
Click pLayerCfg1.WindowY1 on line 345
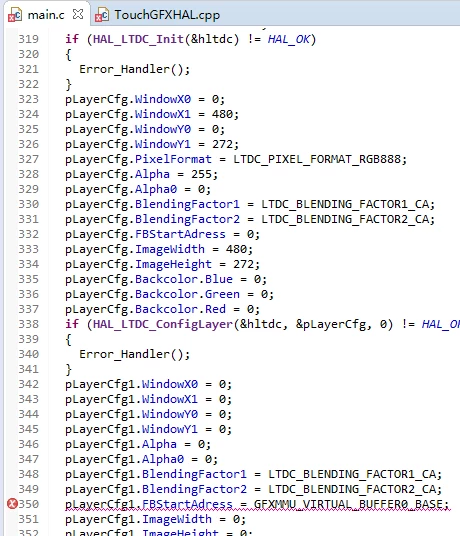132,429
